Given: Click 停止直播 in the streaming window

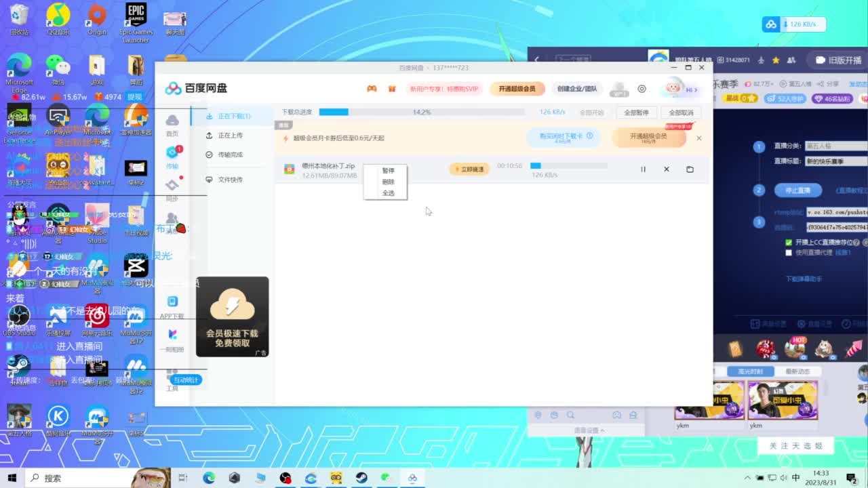Looking at the screenshot, I should click(x=799, y=190).
